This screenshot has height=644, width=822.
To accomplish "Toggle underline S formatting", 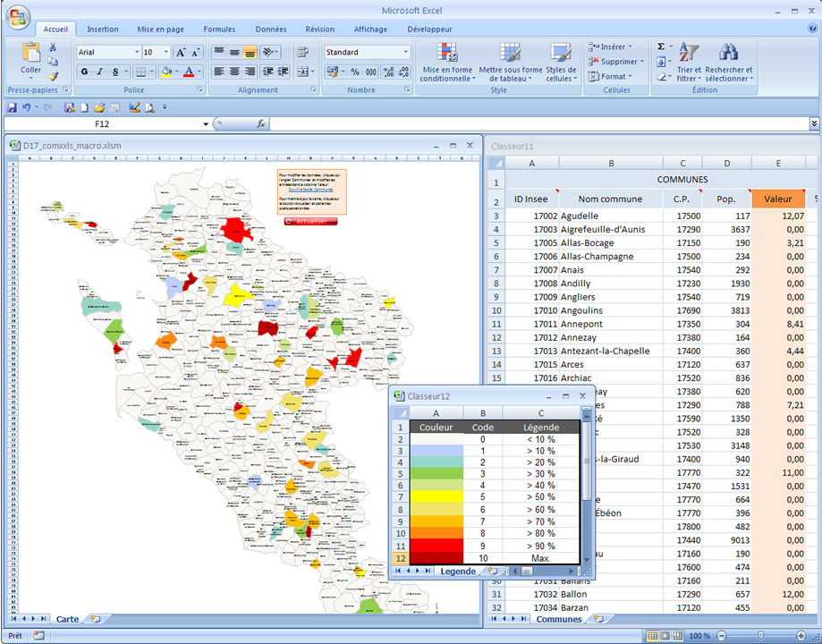I will pyautogui.click(x=114, y=72).
